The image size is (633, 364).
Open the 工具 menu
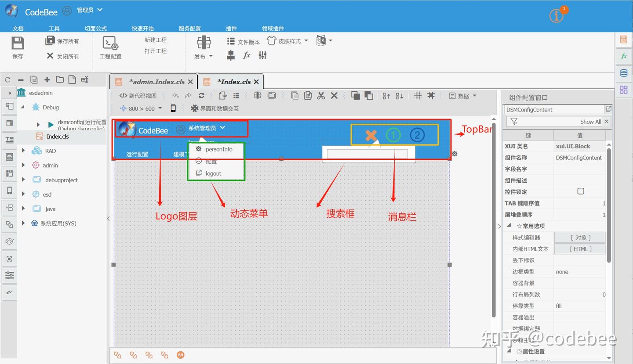54,29
